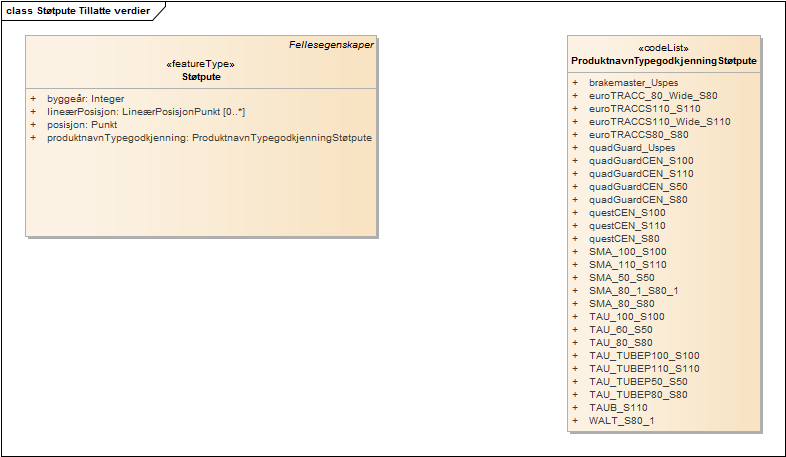The image size is (786, 457).
Task: Click the «codeList» stereotype label
Action: coord(663,48)
